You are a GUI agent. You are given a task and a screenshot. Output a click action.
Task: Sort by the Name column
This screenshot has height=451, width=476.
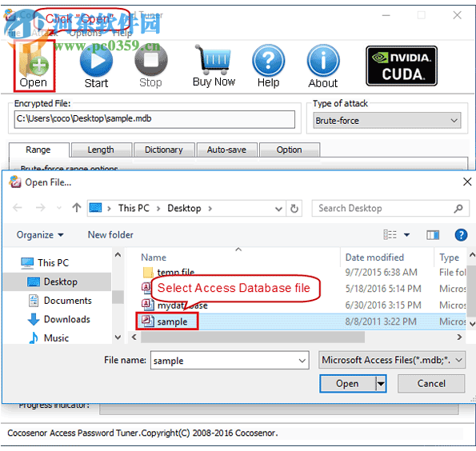154,257
